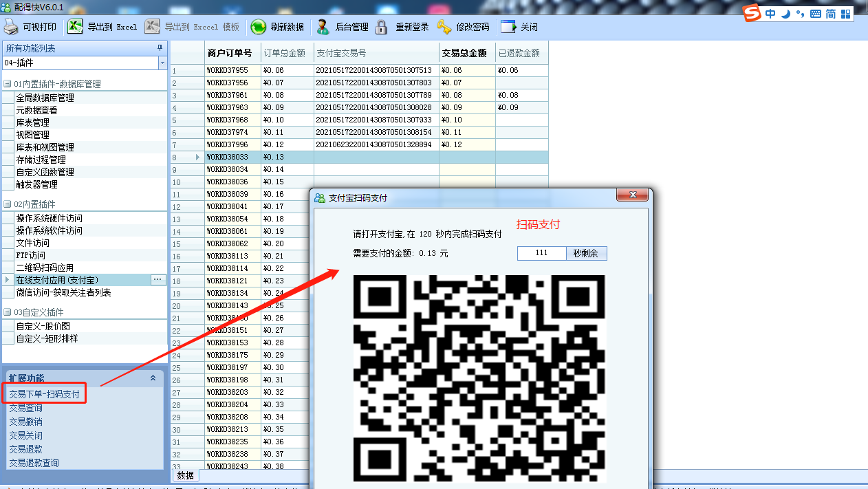The image size is (868, 489).
Task: Click transaction number 2021051722001430870501307513
Action: pos(376,70)
